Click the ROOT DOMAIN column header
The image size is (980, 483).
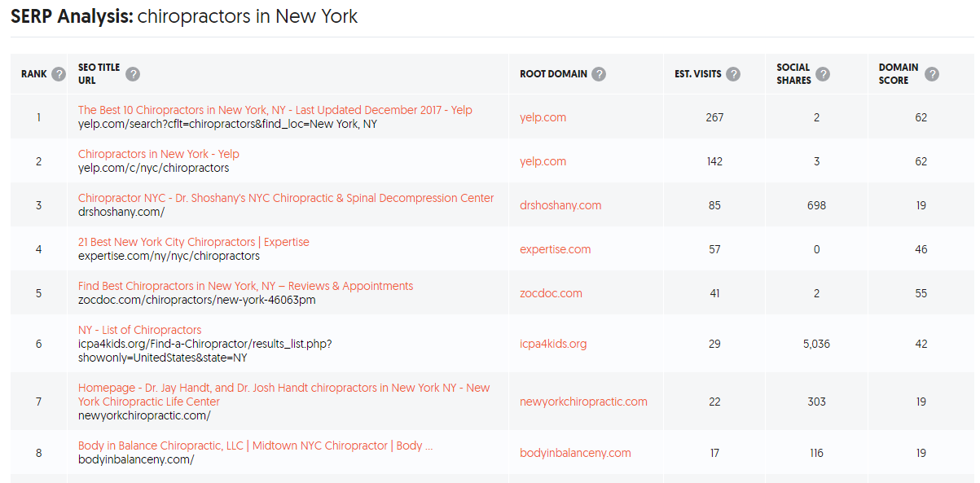pos(553,74)
